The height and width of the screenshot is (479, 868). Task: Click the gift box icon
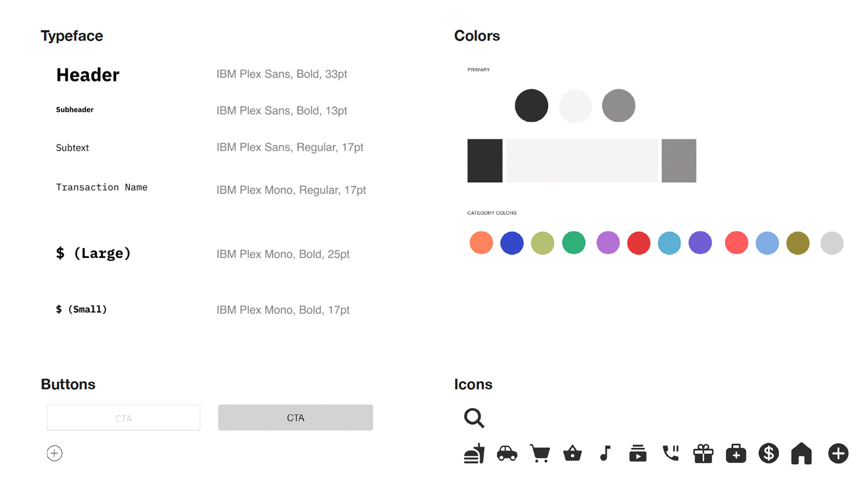(x=703, y=453)
